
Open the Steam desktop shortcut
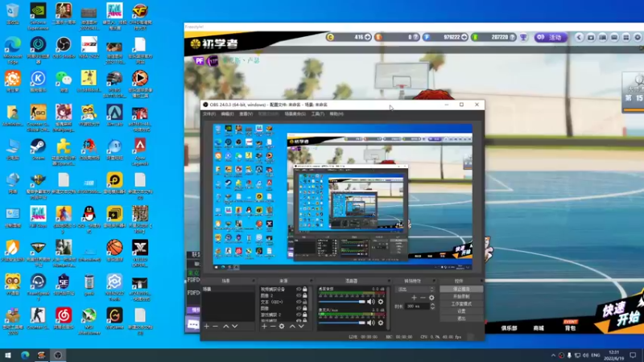38,150
